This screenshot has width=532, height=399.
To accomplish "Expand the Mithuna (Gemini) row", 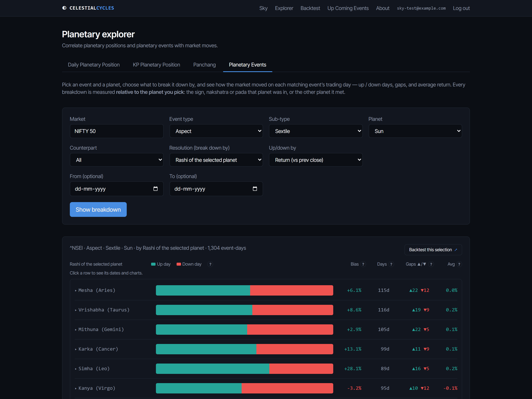I will pyautogui.click(x=266, y=330).
